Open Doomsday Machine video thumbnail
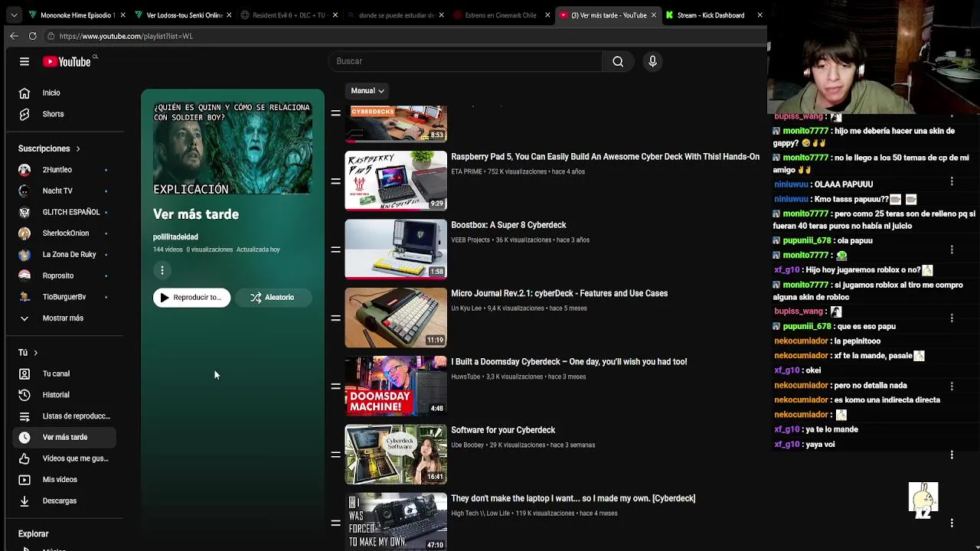This screenshot has width=980, height=551. [396, 386]
